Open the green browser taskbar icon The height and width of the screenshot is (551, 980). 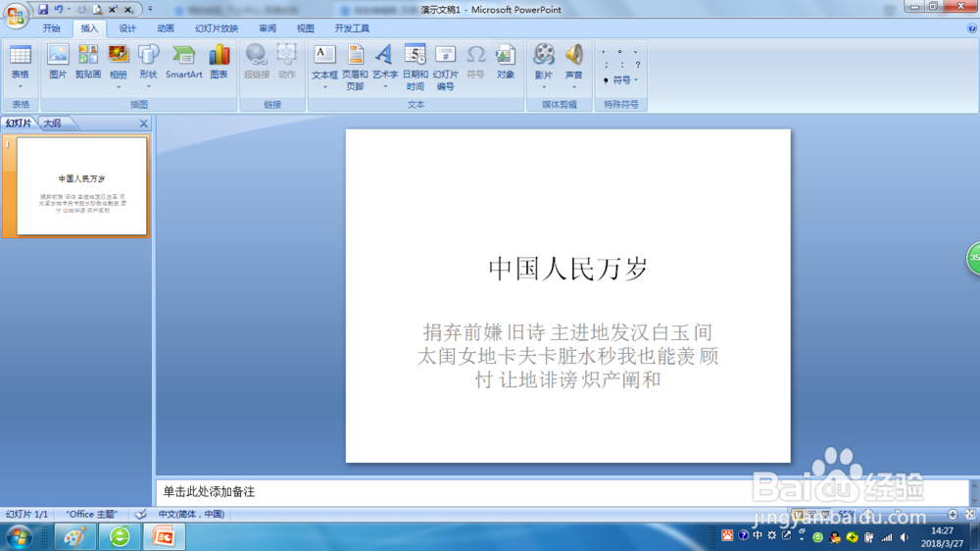click(120, 536)
